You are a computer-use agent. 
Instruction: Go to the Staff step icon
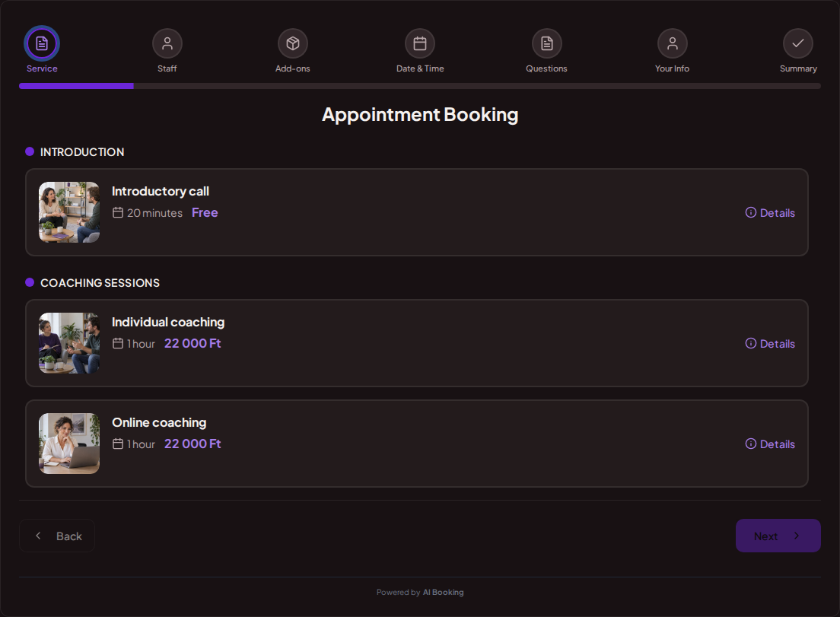pos(167,43)
